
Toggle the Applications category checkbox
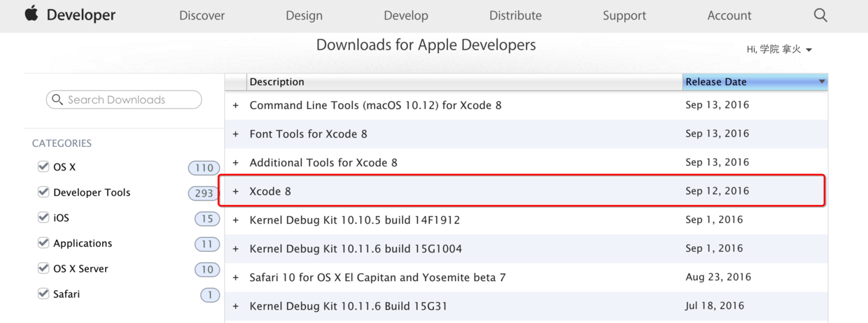(x=43, y=243)
